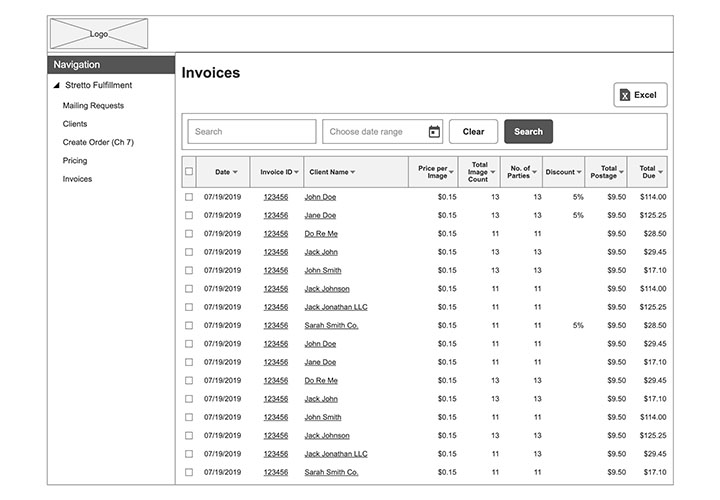720x500 pixels.
Task: Open Jack Jonathan LLC link with $29.45 due
Action: click(336, 454)
